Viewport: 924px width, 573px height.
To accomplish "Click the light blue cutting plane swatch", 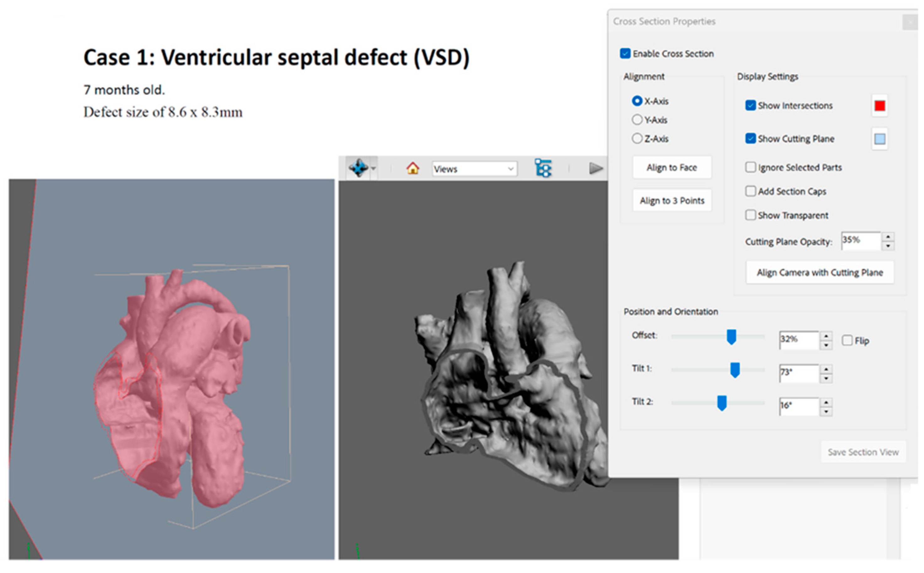I will coord(880,139).
